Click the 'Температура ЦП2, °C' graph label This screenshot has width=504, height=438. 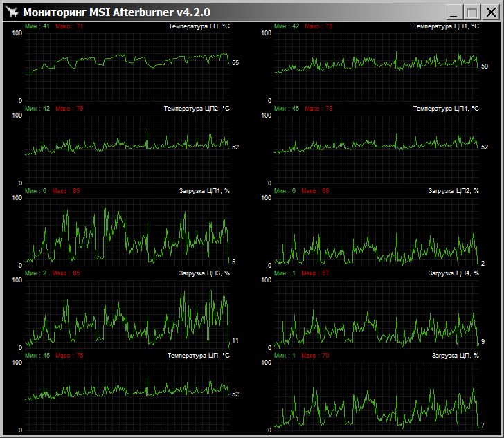(196, 109)
